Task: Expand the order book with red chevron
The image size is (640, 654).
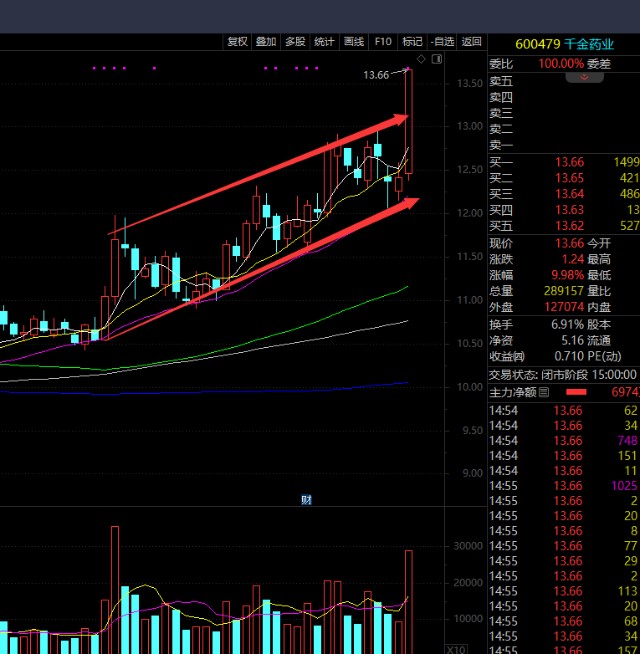Action: 576,77
